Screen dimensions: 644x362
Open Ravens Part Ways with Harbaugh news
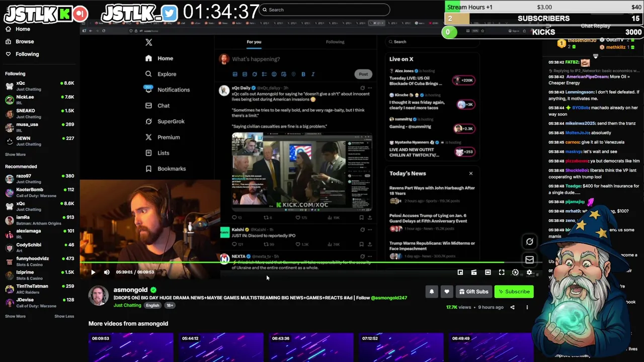point(432,194)
